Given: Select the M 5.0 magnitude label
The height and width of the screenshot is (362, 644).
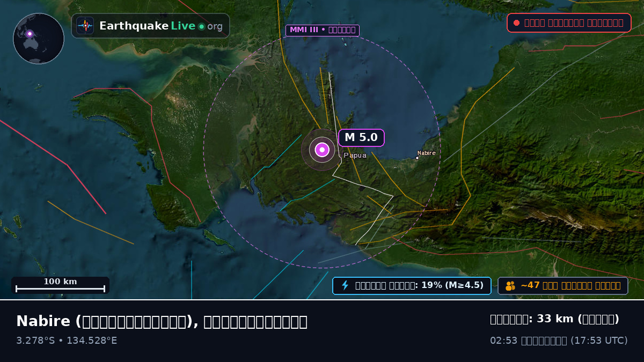Looking at the screenshot, I should coord(361,137).
